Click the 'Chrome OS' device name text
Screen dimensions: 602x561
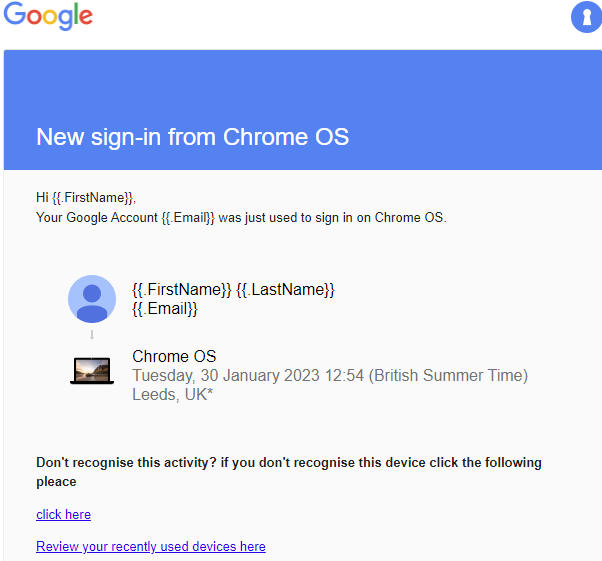pos(174,356)
